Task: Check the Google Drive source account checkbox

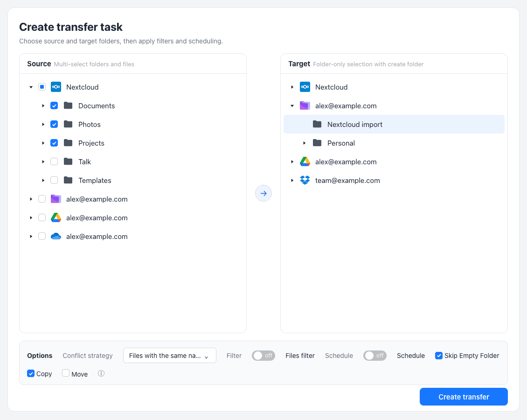Action: [x=42, y=218]
